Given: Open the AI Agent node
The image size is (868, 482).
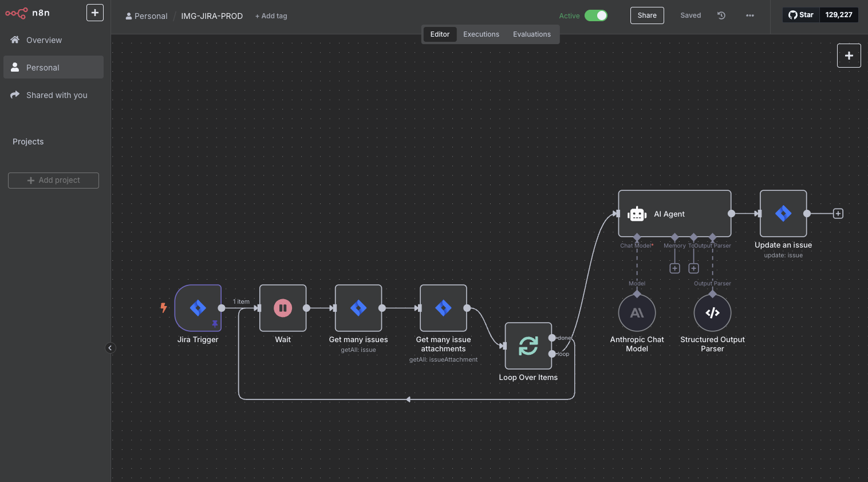Looking at the screenshot, I should 674,214.
